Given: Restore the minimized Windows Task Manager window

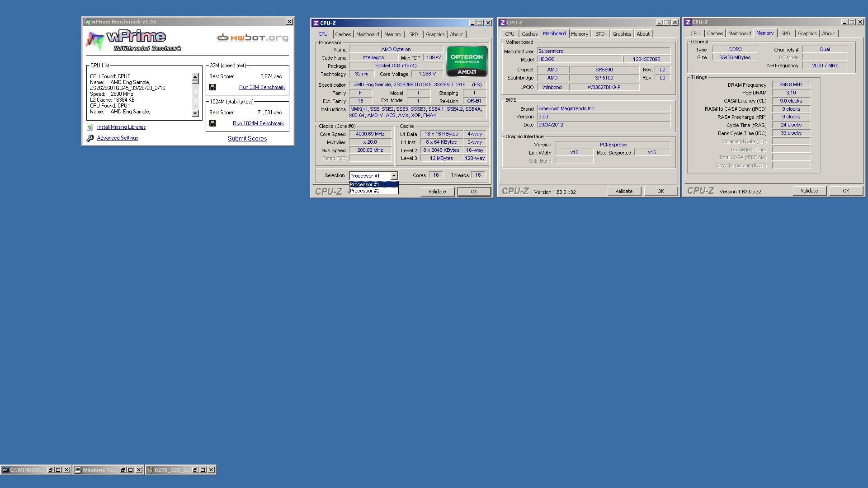Looking at the screenshot, I should click(x=123, y=470).
